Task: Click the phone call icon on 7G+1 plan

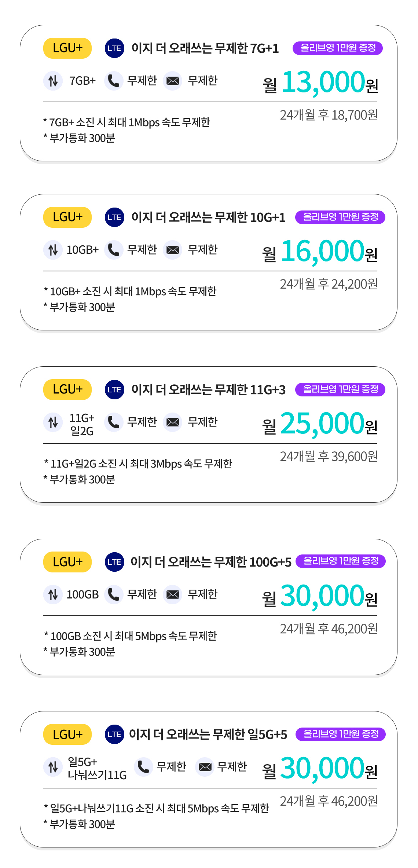Action: click(114, 81)
